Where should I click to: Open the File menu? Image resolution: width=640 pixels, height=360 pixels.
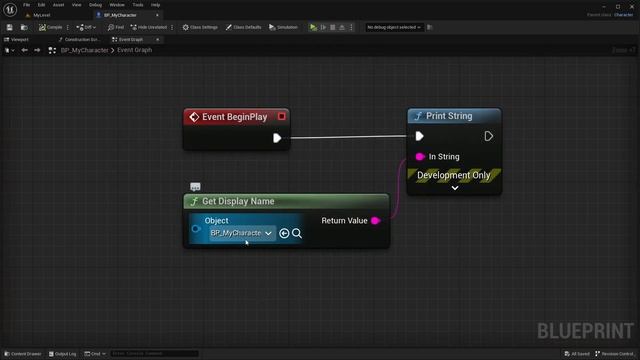[x=27, y=5]
